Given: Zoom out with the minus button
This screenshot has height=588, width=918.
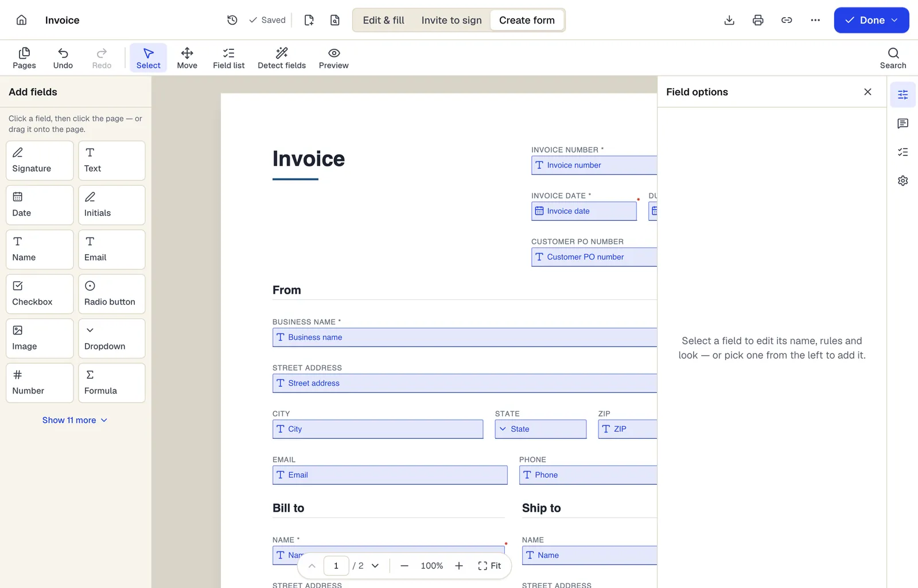Looking at the screenshot, I should click(404, 566).
